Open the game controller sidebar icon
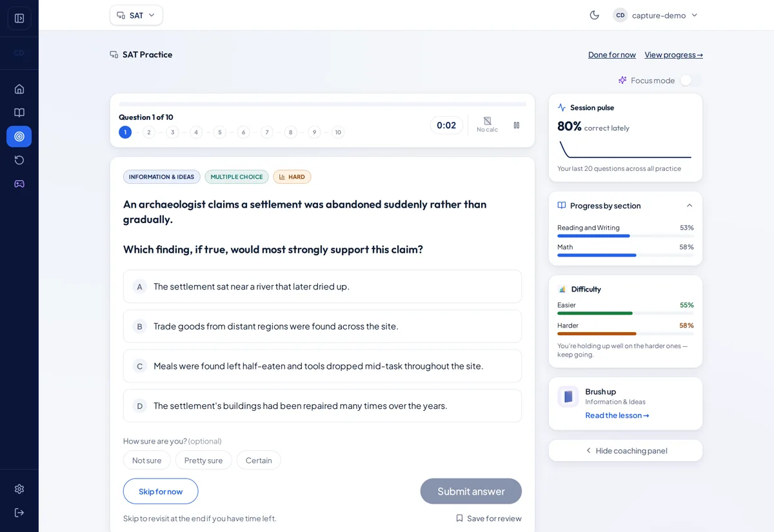The width and height of the screenshot is (774, 532). 19,184
